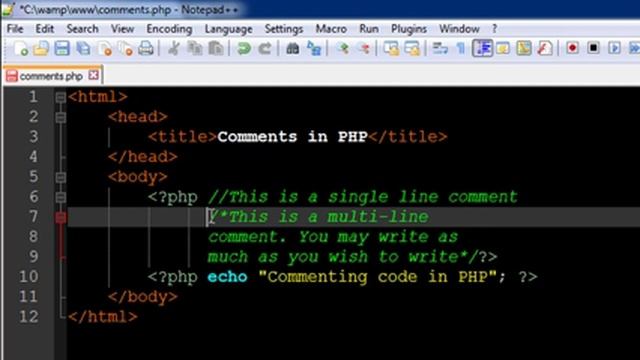Close the comments.php tab

[x=93, y=75]
